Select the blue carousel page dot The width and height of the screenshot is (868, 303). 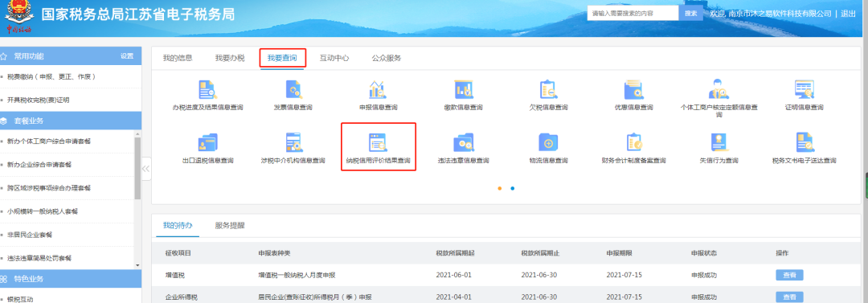[513, 188]
